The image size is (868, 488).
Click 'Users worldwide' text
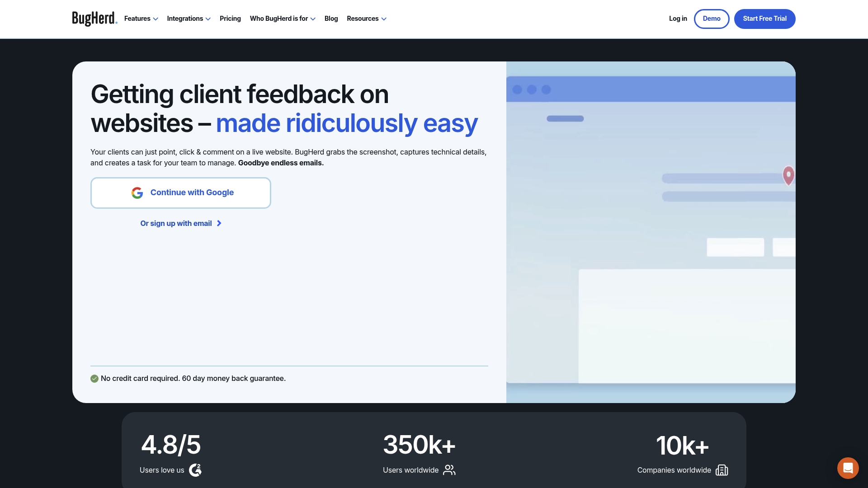(410, 470)
